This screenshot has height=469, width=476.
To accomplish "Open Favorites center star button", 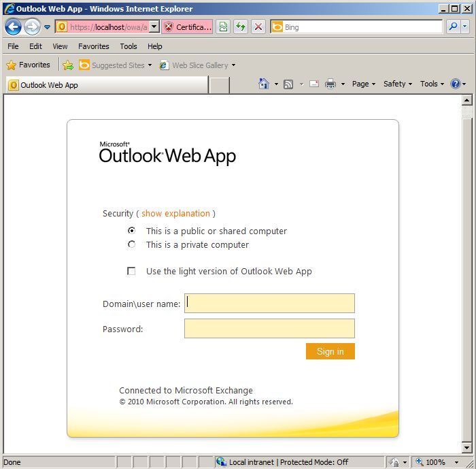I will [28, 65].
